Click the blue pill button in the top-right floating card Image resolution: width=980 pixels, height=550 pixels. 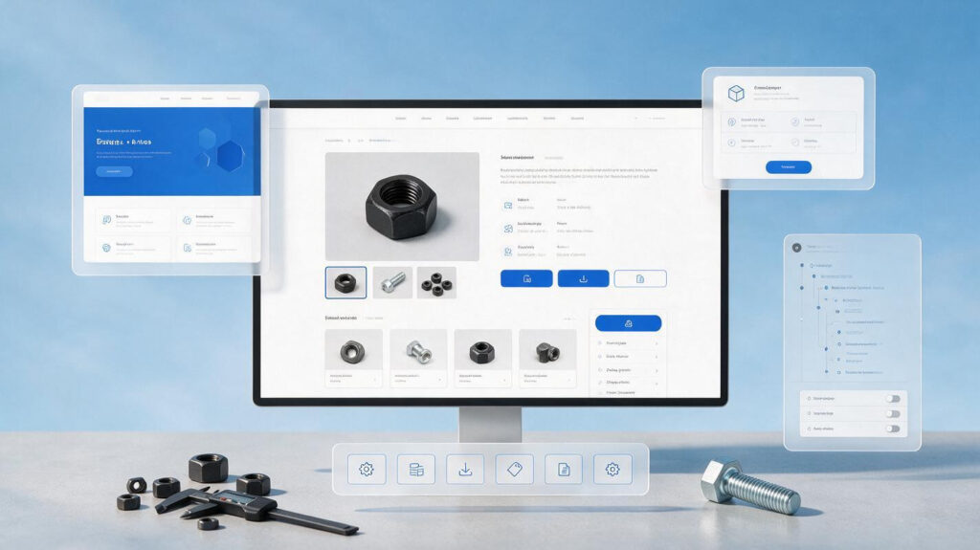(x=789, y=166)
